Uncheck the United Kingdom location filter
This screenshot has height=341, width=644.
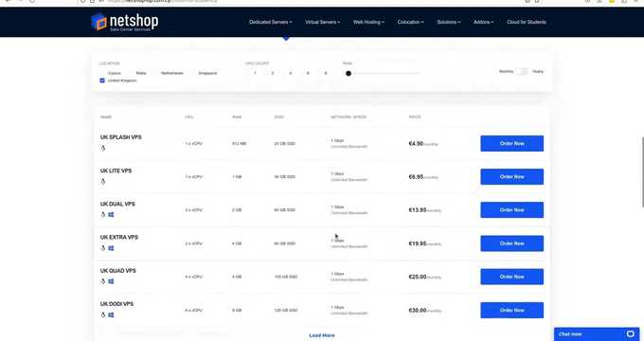[x=102, y=81]
